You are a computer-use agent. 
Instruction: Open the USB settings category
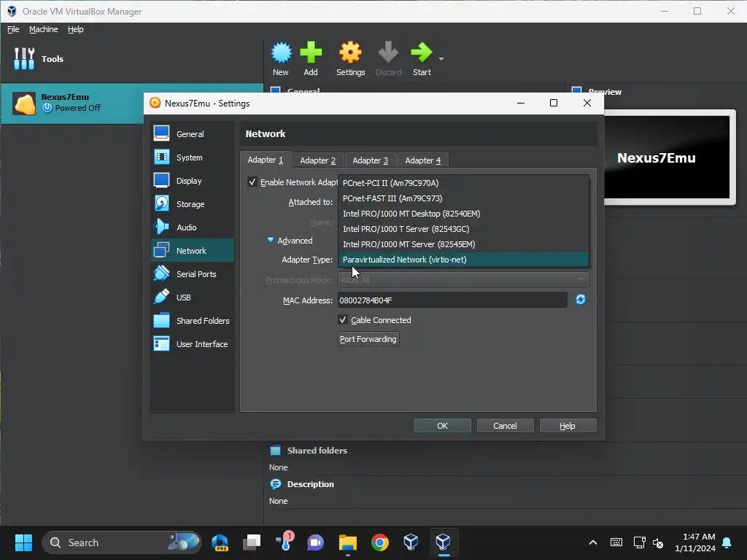tap(193, 297)
